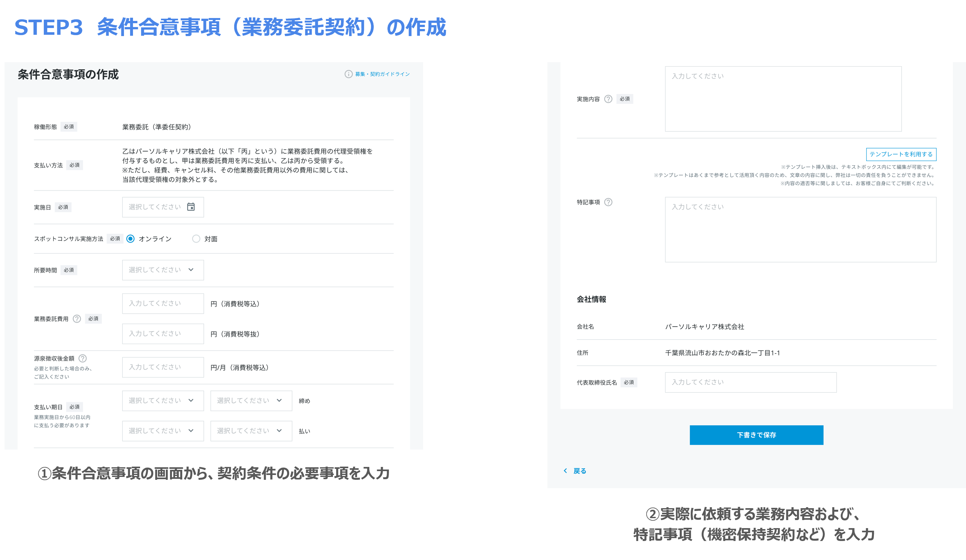Click help icon next to 業務委託費用
This screenshot has width=966, height=560.
point(77,318)
